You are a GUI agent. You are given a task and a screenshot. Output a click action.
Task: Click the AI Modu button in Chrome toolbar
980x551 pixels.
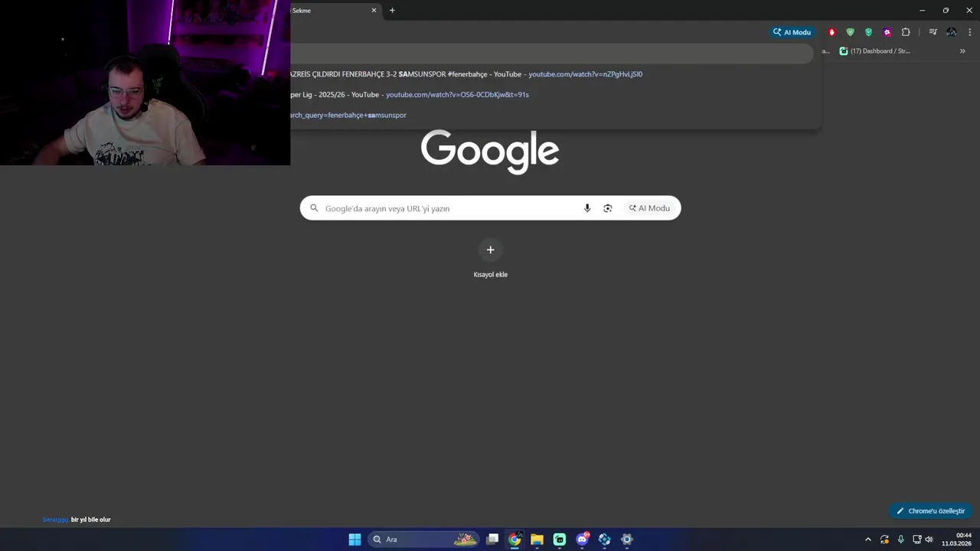(792, 32)
